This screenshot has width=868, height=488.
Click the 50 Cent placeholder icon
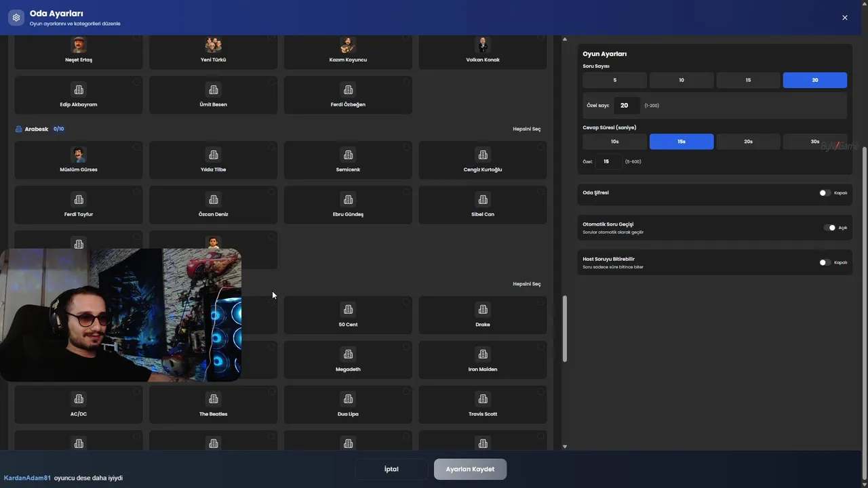coord(348,310)
